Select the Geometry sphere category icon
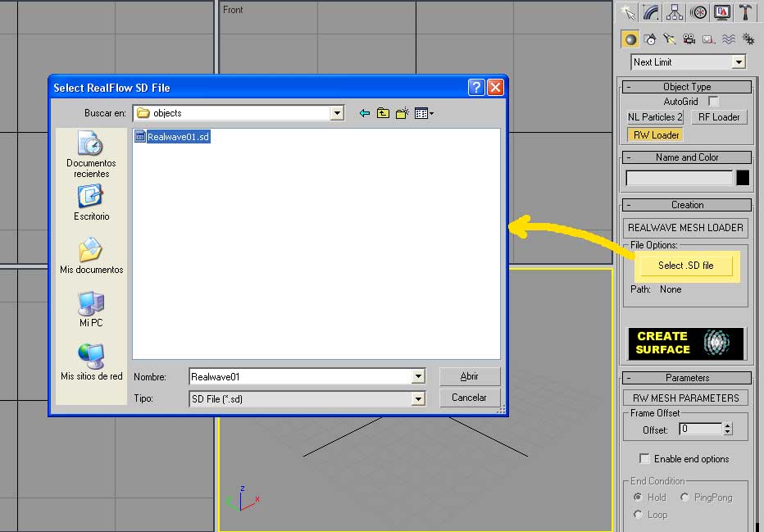This screenshot has width=764, height=532. [x=630, y=39]
